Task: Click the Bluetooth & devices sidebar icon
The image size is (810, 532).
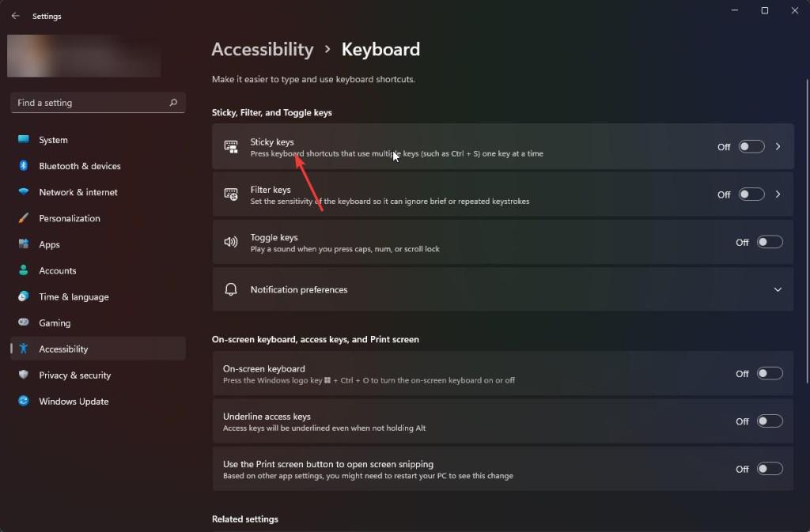Action: pyautogui.click(x=24, y=166)
